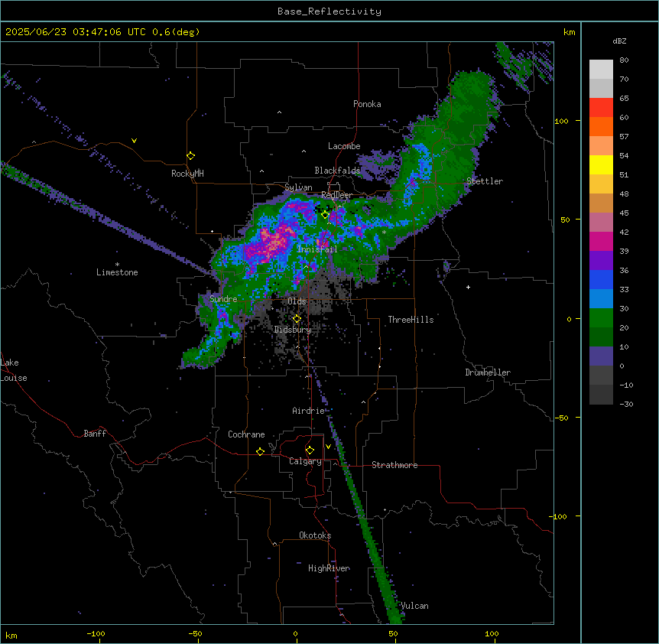Select the Drumheller city label
The width and height of the screenshot is (659, 644).
coord(488,372)
